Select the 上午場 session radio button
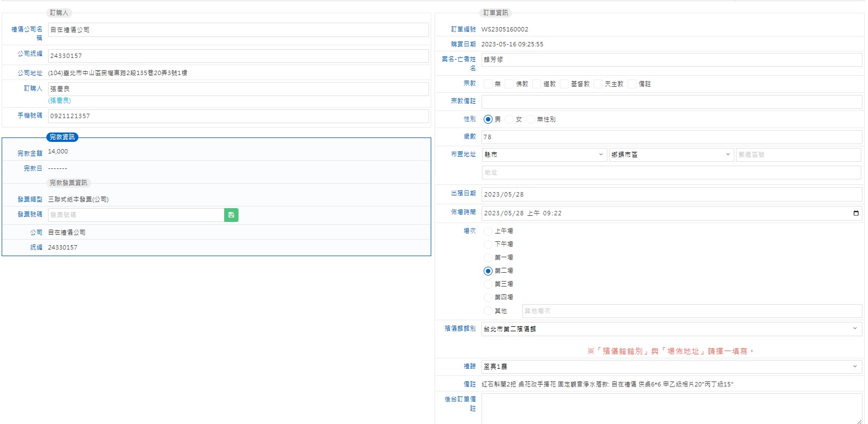Viewport: 868px width, 424px height. click(x=488, y=231)
